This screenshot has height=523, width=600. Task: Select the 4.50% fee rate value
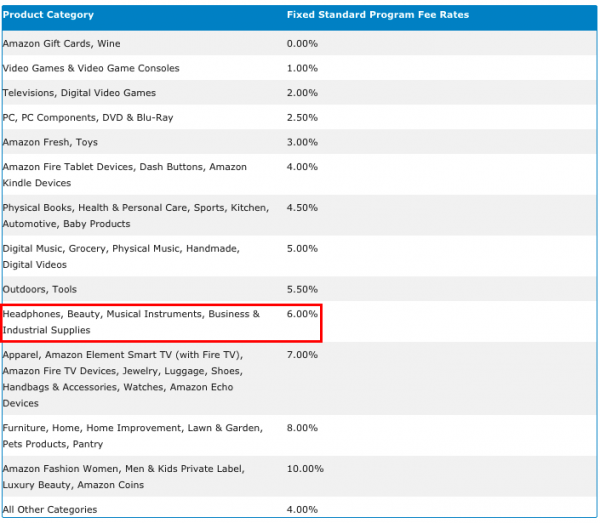tap(302, 208)
